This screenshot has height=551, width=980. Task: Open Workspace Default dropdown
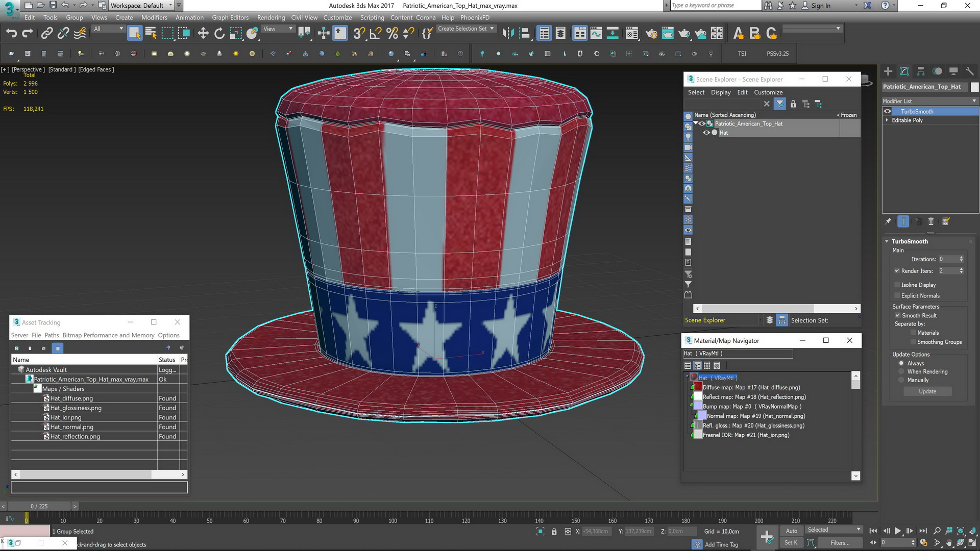tap(141, 6)
